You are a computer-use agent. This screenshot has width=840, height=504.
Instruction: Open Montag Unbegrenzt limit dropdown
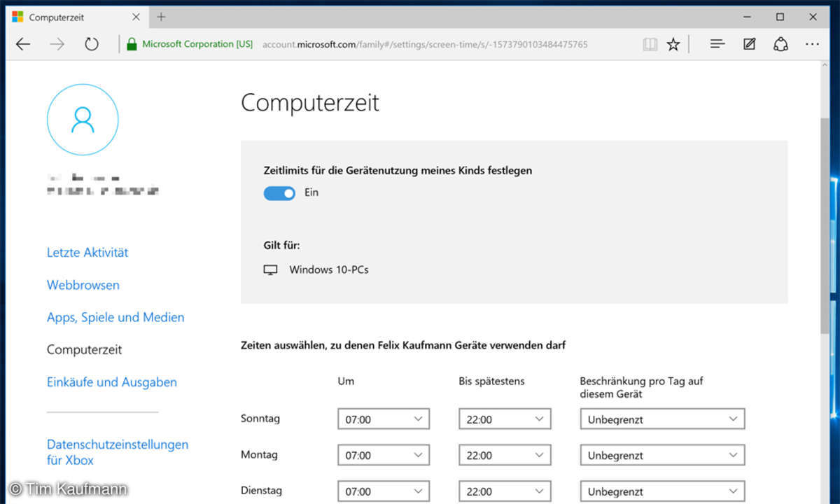coord(662,455)
